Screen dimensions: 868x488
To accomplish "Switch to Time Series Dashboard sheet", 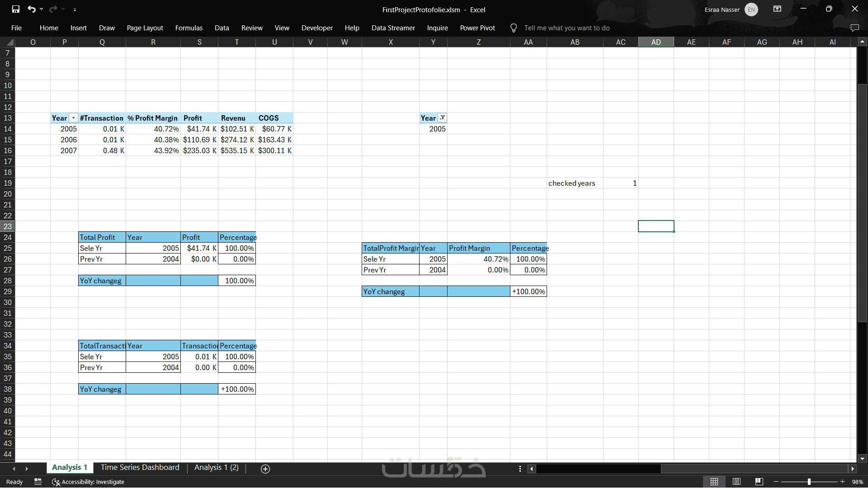I will [x=140, y=468].
